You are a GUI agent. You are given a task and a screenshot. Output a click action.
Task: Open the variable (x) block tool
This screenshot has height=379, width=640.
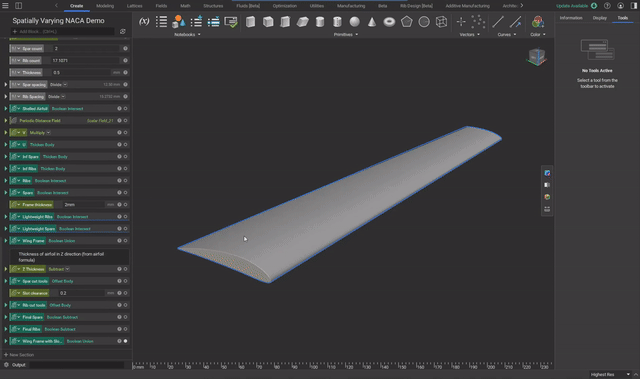144,22
